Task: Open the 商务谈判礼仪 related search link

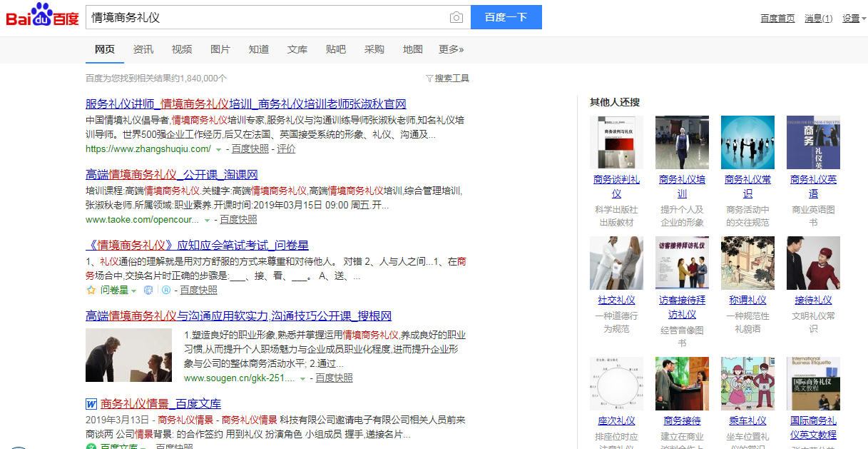Action: point(616,186)
